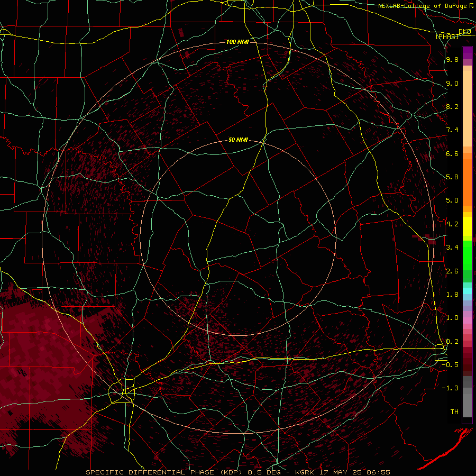Image resolution: width=476 pixels, height=476 pixels.
Task: Click the 6.6 value on the color scale
Action: 452,153
